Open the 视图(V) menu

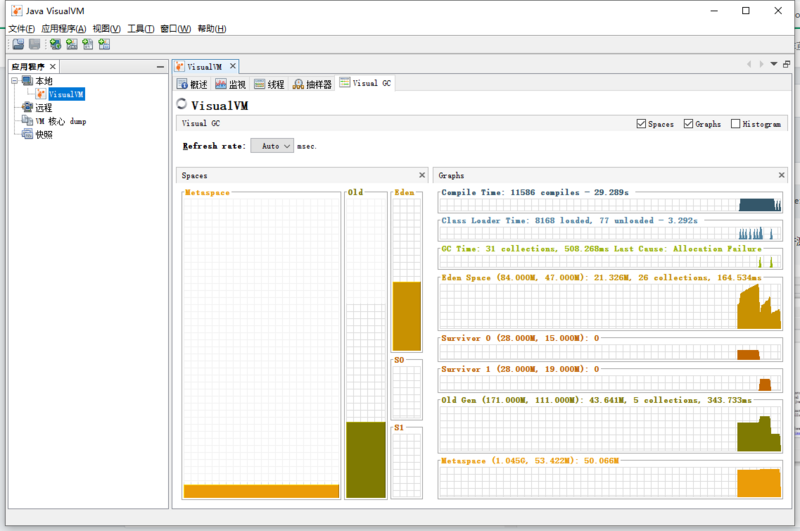pos(107,29)
